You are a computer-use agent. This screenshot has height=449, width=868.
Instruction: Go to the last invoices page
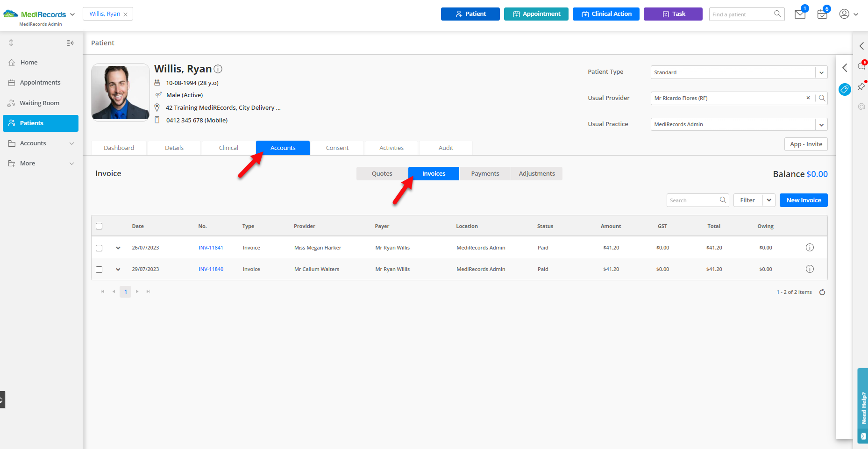[148, 292]
